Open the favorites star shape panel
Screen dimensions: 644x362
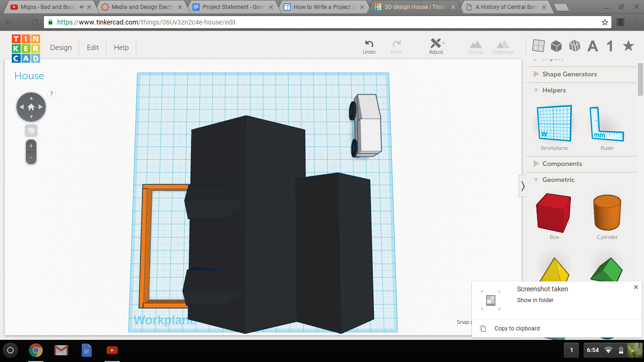pyautogui.click(x=628, y=46)
